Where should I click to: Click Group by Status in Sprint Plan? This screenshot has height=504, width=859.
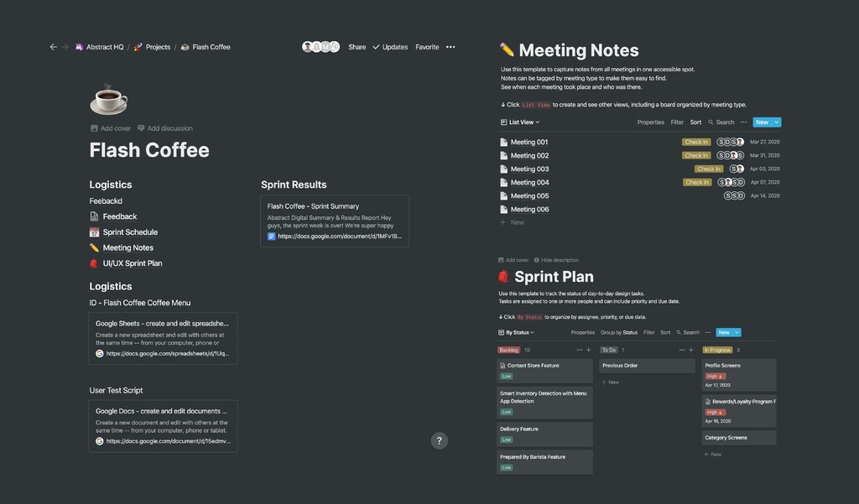pos(619,333)
